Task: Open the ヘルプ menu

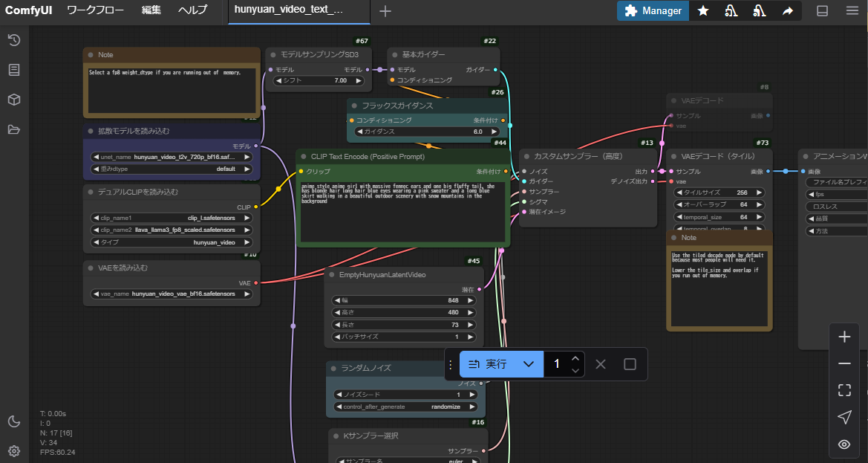Action: point(192,10)
